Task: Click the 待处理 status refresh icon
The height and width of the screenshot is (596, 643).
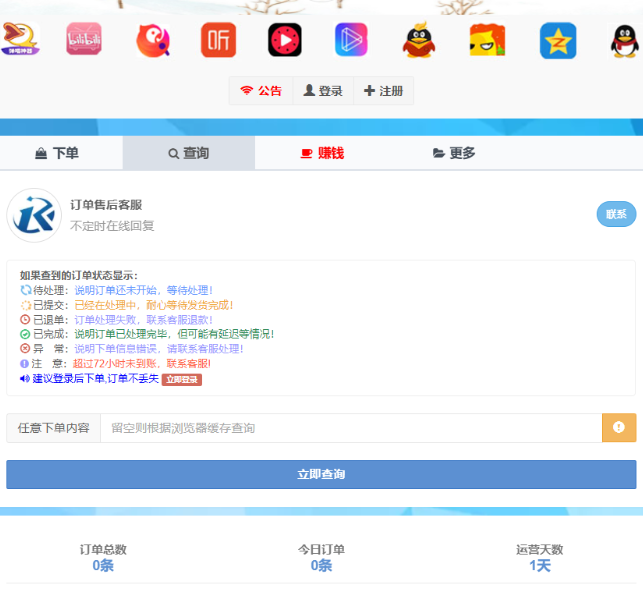Action: tap(26, 290)
